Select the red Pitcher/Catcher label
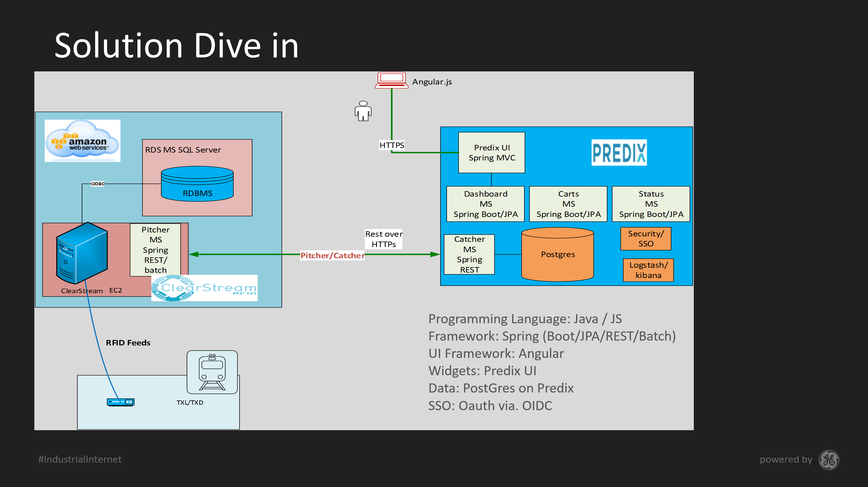This screenshot has height=487, width=868. click(332, 256)
